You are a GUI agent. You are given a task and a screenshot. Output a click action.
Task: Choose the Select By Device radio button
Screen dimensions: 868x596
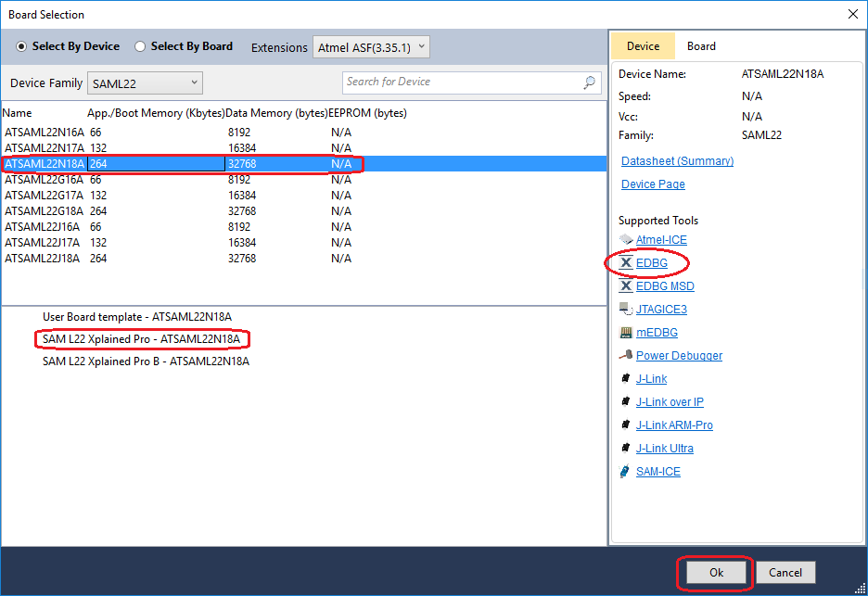[x=21, y=46]
